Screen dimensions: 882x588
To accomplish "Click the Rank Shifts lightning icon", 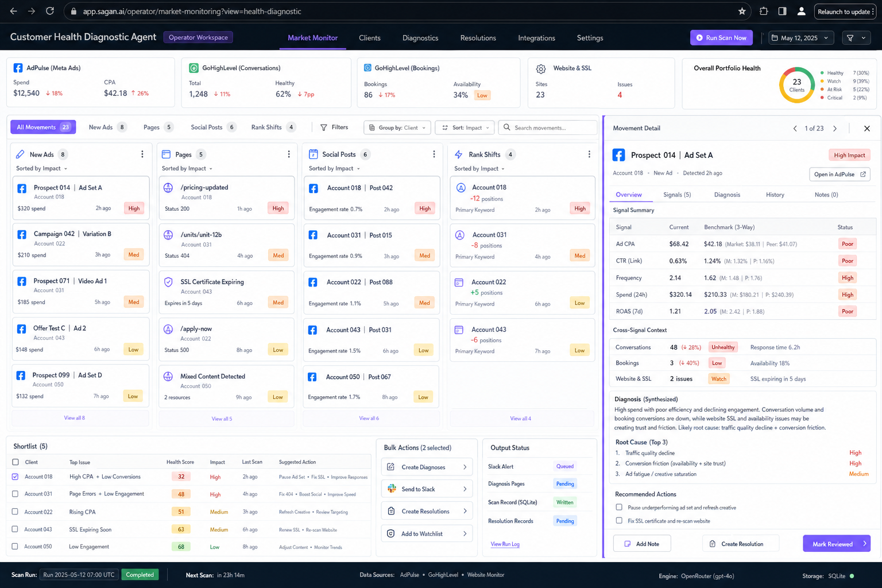I will pos(459,154).
